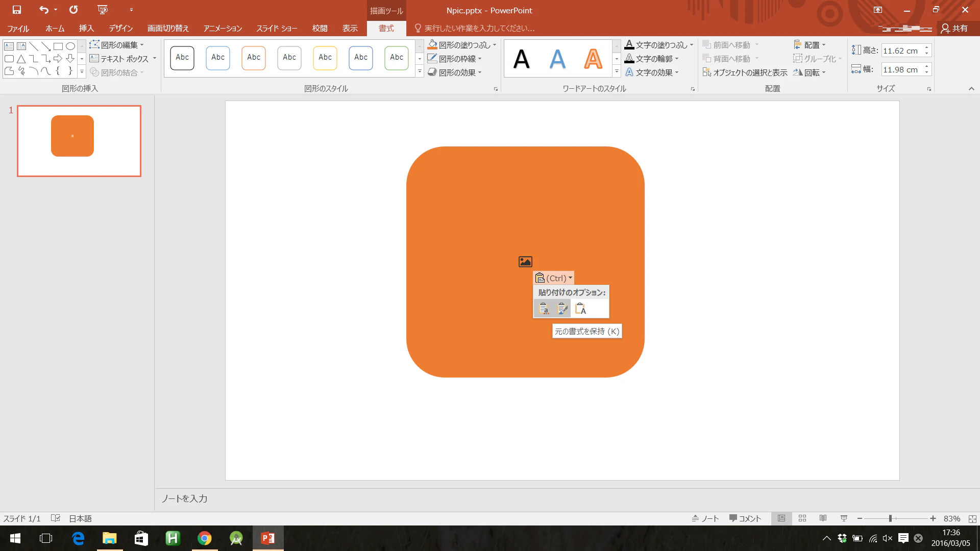Screen dimensions: 980x551
Task: Open spell check icon in status bar
Action: (56, 518)
